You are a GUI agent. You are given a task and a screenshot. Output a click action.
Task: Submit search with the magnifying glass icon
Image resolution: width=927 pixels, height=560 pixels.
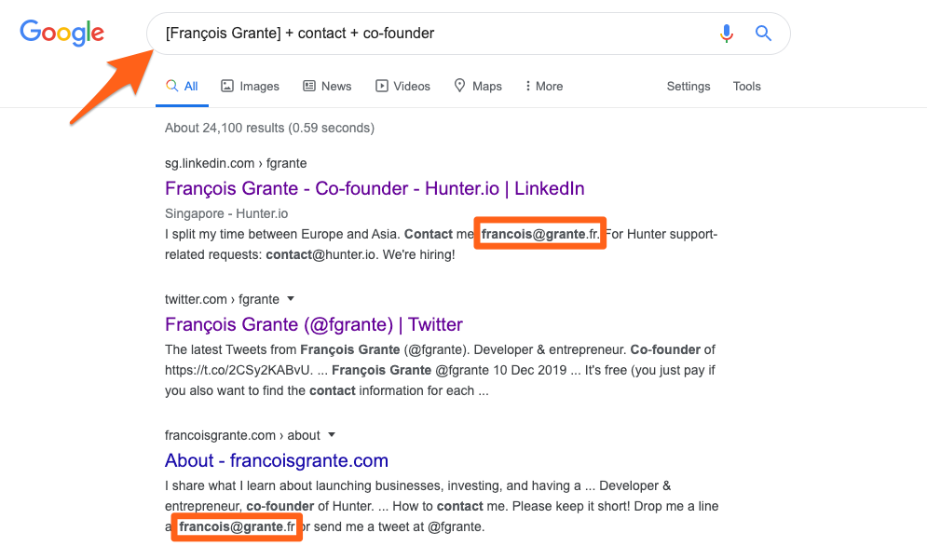pyautogui.click(x=763, y=34)
